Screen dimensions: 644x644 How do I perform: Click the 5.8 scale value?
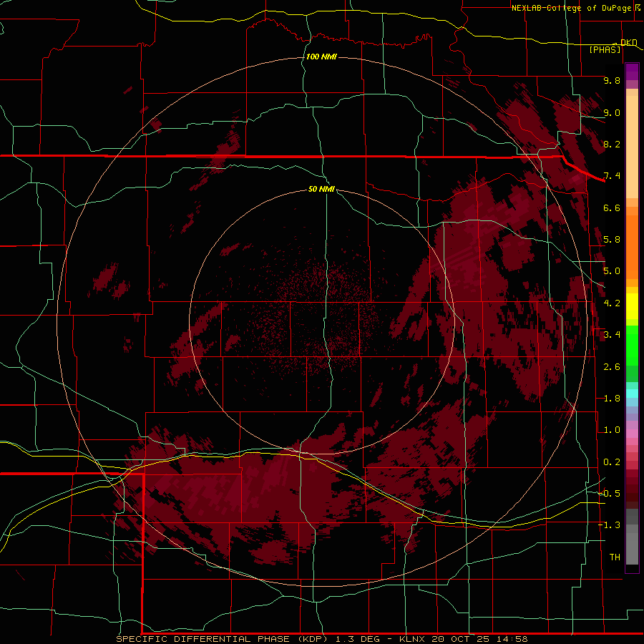click(612, 239)
